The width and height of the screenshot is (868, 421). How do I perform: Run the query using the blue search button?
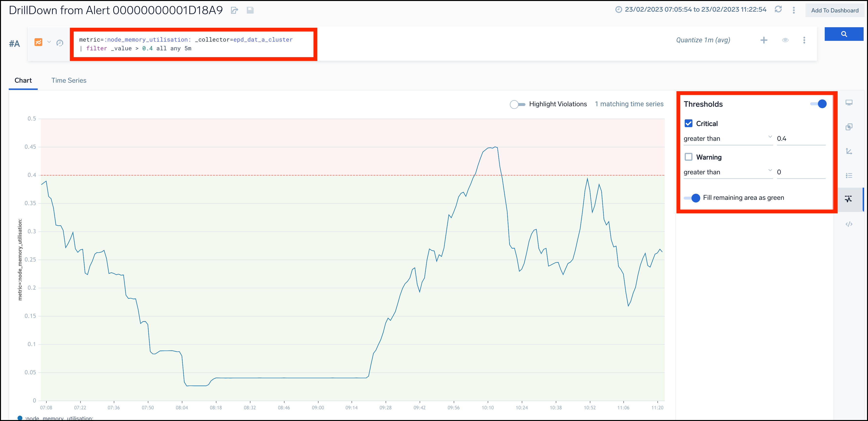click(x=844, y=34)
